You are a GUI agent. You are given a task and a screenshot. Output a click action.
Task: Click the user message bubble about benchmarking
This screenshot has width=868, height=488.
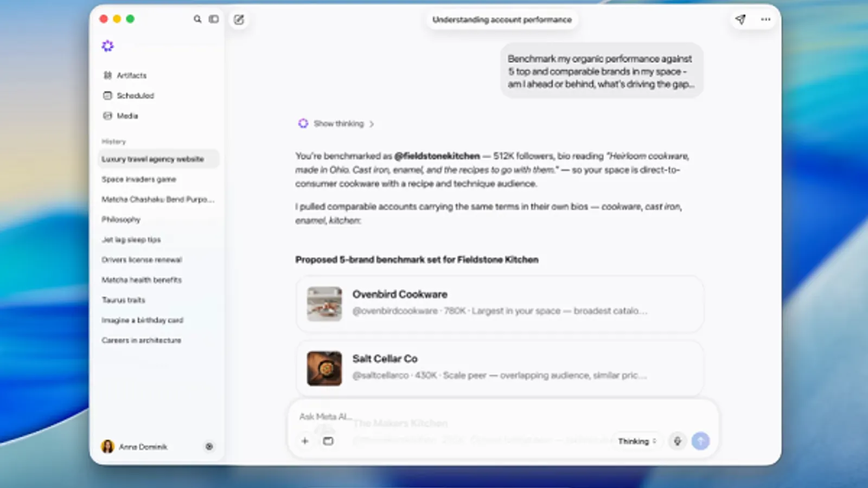point(601,71)
